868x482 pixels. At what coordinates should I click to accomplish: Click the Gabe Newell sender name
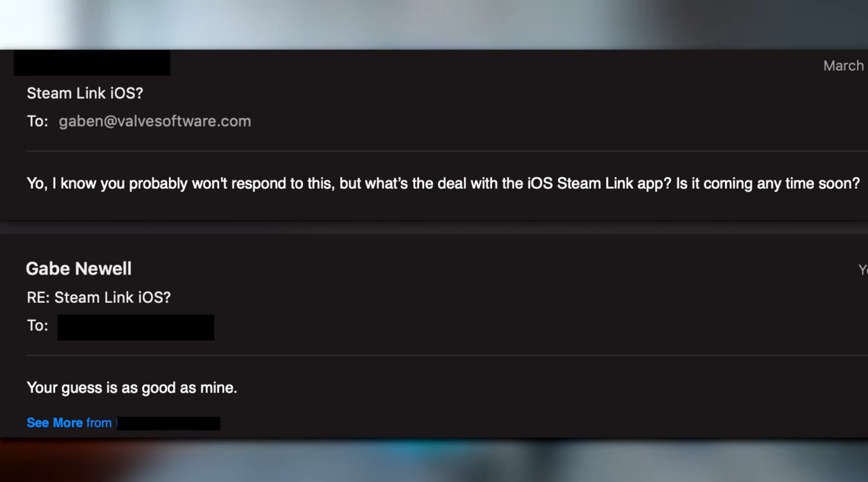tap(78, 268)
